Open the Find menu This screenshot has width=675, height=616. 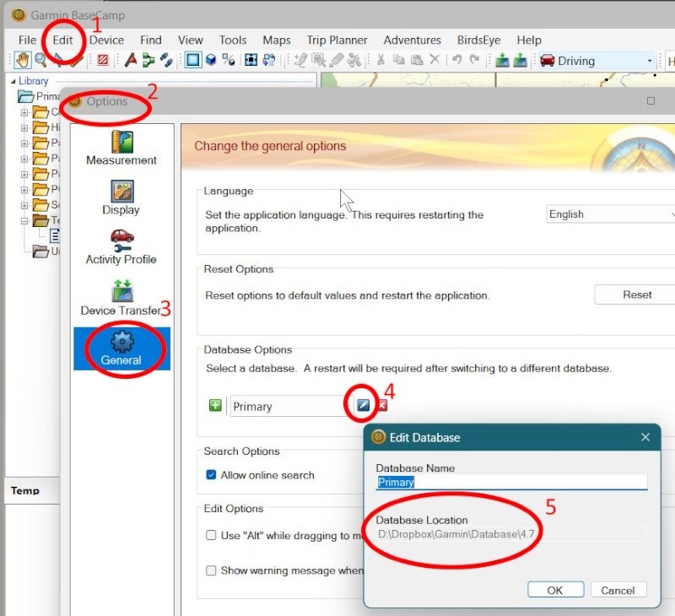pyautogui.click(x=151, y=40)
